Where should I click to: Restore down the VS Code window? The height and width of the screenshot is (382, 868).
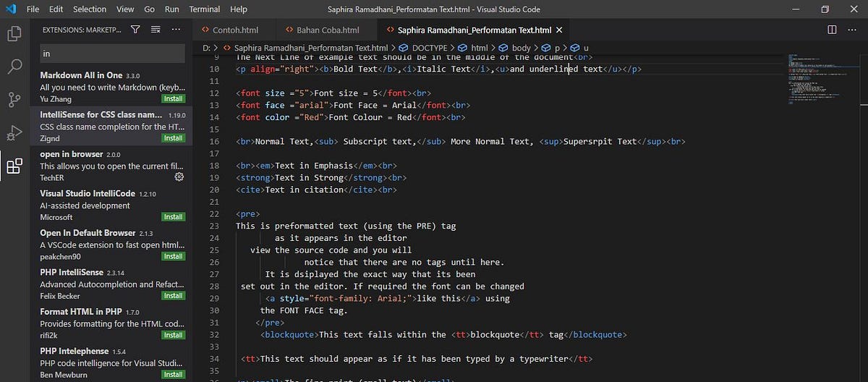(x=825, y=9)
